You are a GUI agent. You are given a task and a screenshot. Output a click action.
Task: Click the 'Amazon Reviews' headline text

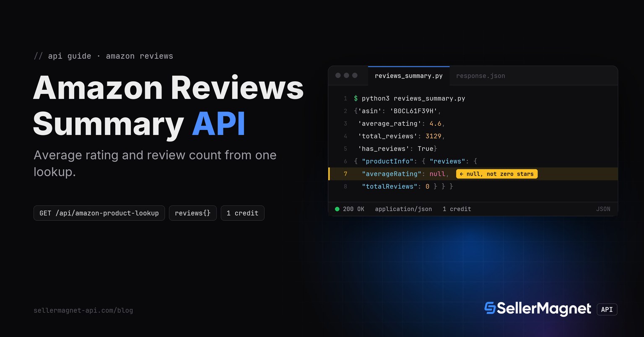tap(168, 88)
